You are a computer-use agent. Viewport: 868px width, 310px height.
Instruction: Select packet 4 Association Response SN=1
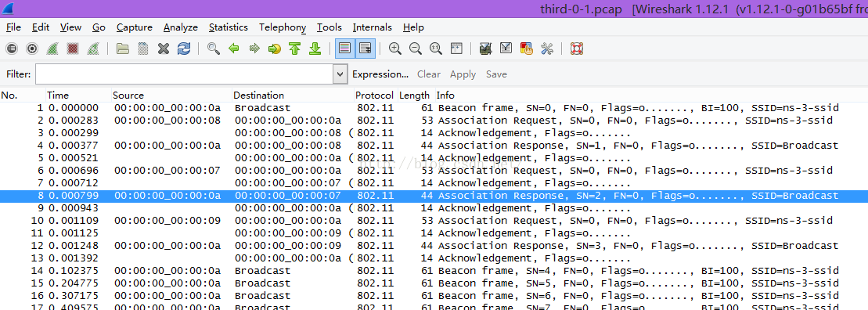(434, 146)
